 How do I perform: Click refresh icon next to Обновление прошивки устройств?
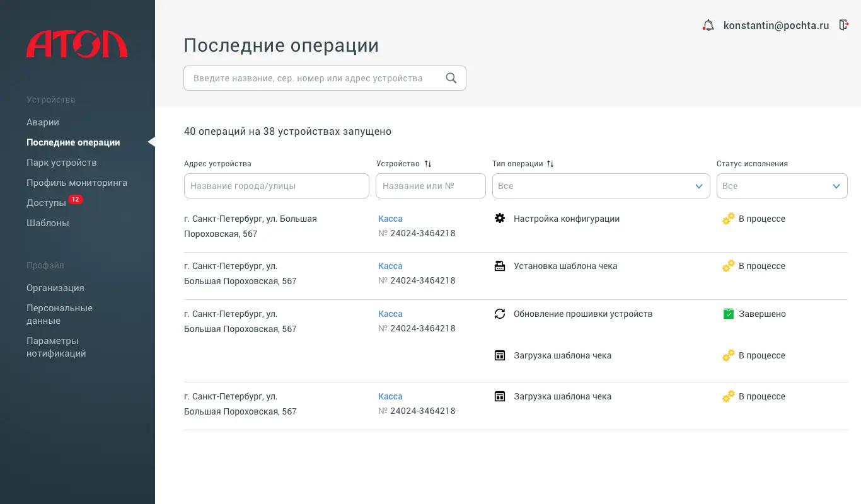click(500, 314)
